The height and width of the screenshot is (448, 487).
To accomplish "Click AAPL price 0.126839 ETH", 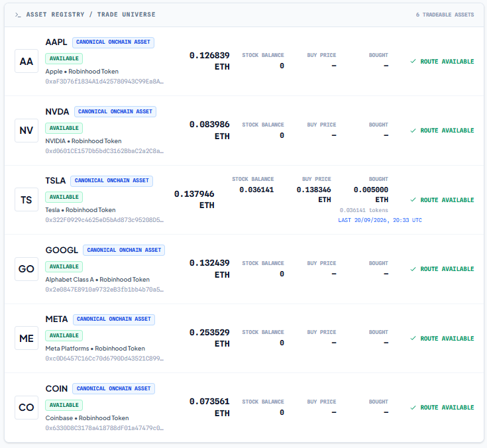I will coord(209,61).
